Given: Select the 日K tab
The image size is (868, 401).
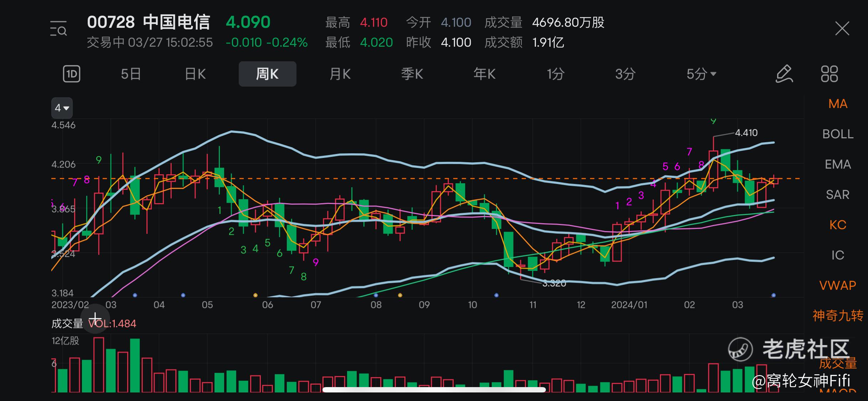Looking at the screenshot, I should click(195, 74).
